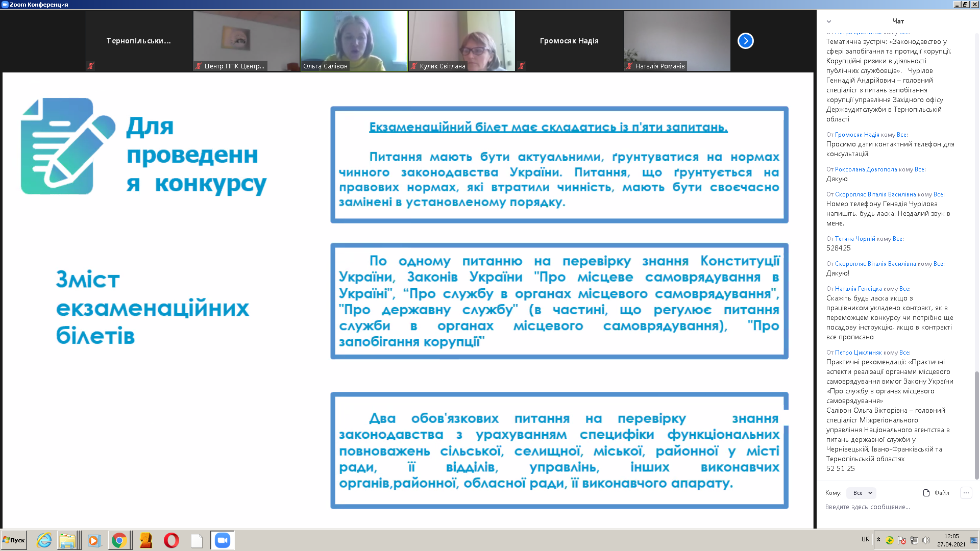The height and width of the screenshot is (551, 980).
Task: Click slide heading 'Зміст екзаменаційних білетів'
Action: [x=153, y=308]
